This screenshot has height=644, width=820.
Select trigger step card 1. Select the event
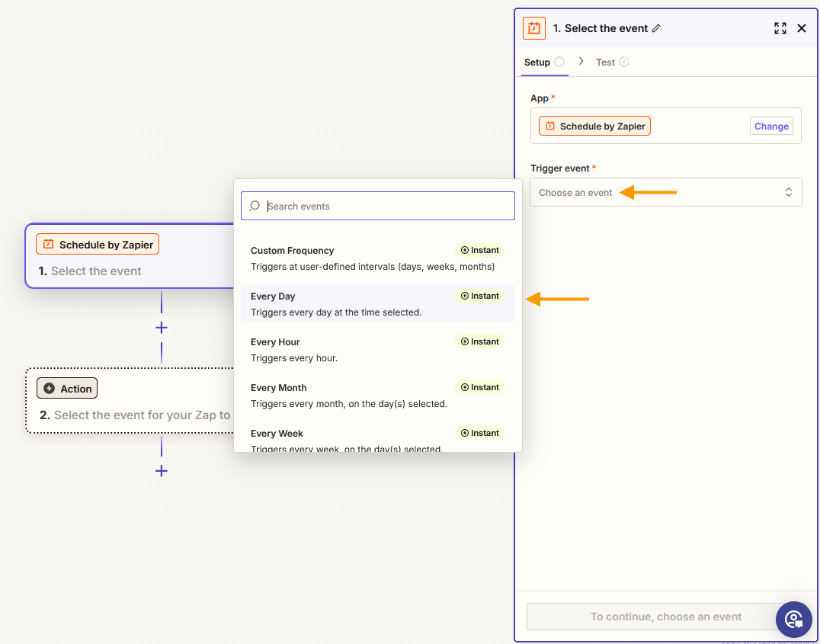point(130,256)
